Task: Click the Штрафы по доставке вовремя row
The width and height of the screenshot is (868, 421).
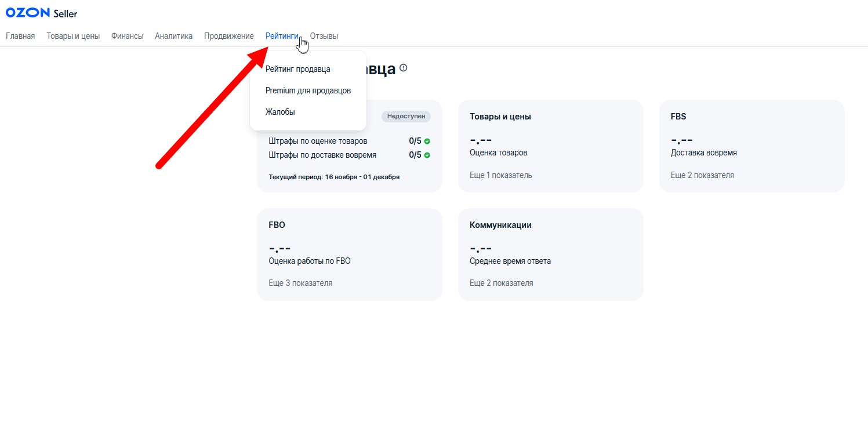Action: coord(350,155)
